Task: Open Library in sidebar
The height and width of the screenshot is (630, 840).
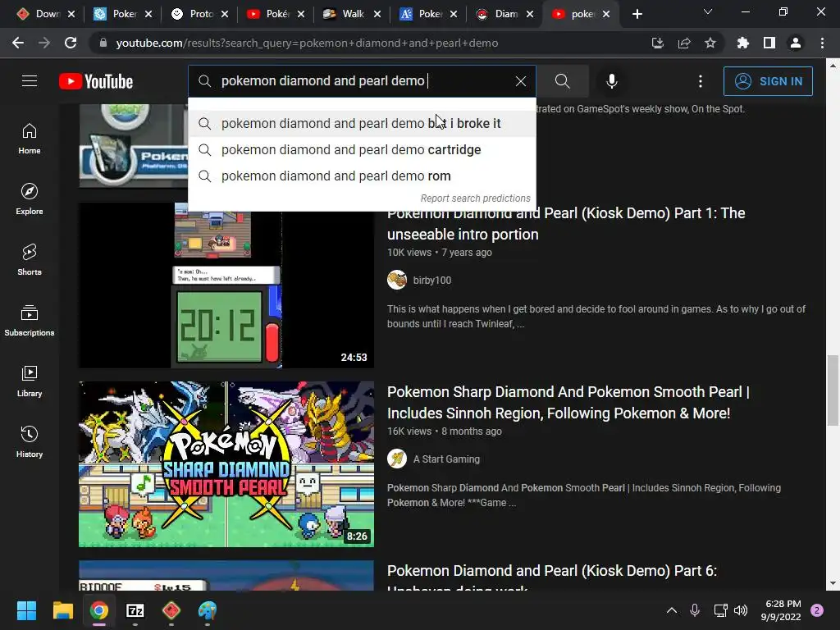Action: pos(30,381)
